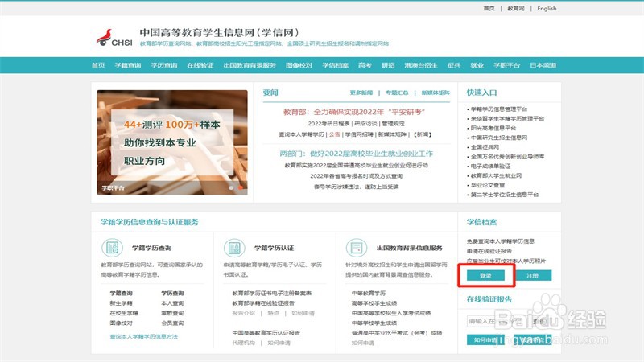Open 中国高等教育学历认证报告 link
The width and height of the screenshot is (644, 362).
[266, 333]
